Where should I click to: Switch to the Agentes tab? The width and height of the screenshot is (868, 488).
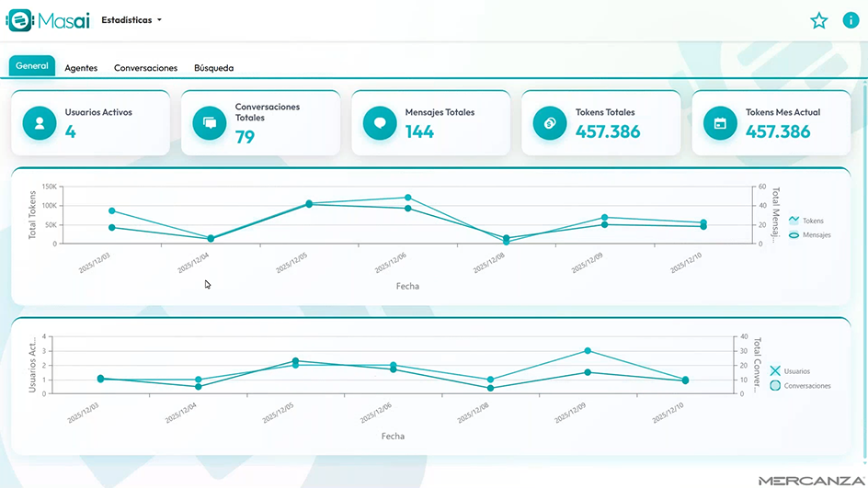pos(81,68)
